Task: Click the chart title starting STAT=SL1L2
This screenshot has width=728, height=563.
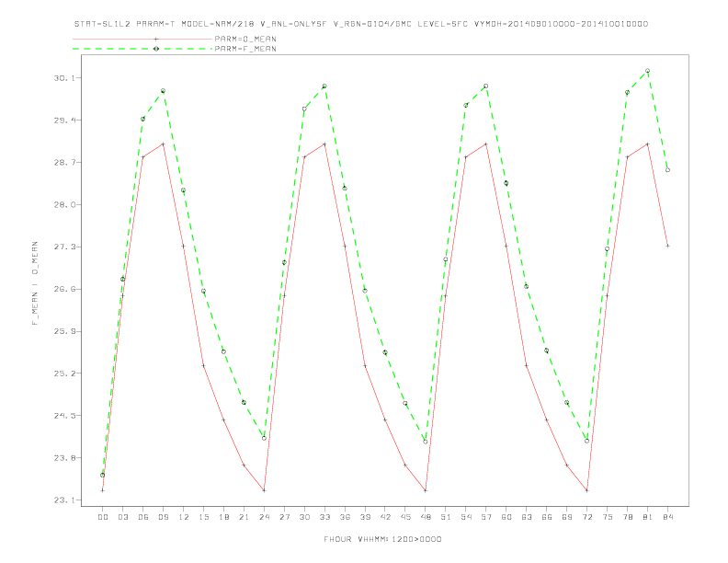Action: click(360, 24)
